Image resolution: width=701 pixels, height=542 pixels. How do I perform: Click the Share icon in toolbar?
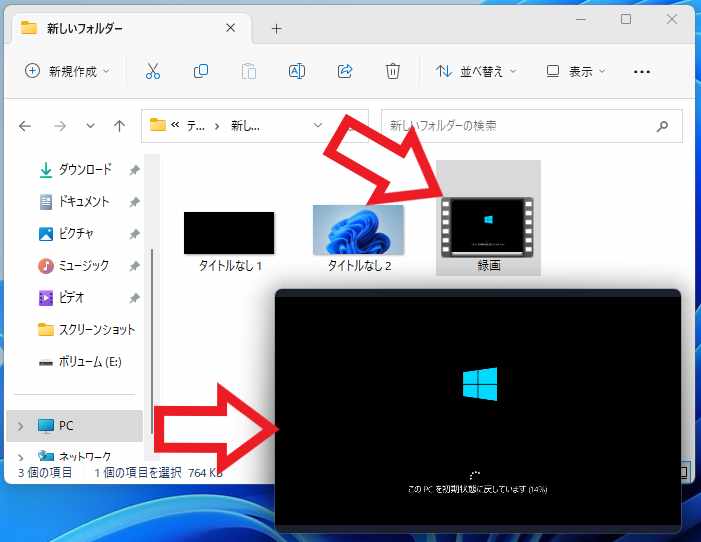coord(345,71)
